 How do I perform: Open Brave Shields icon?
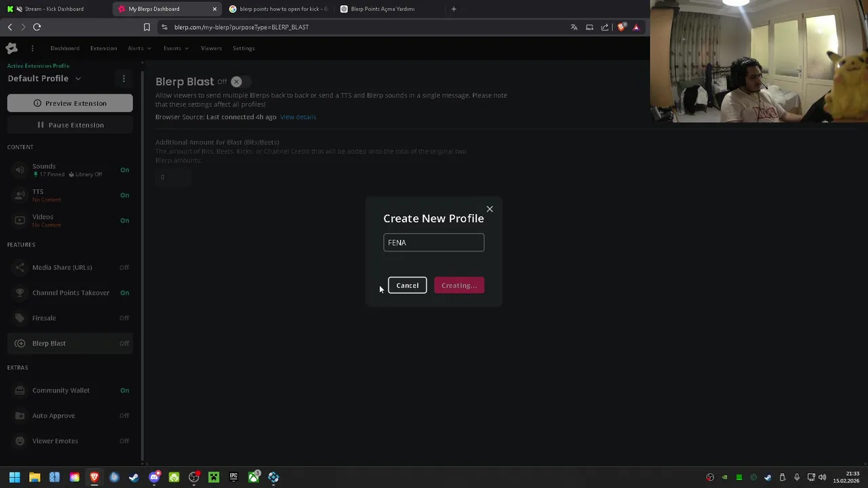tap(621, 27)
